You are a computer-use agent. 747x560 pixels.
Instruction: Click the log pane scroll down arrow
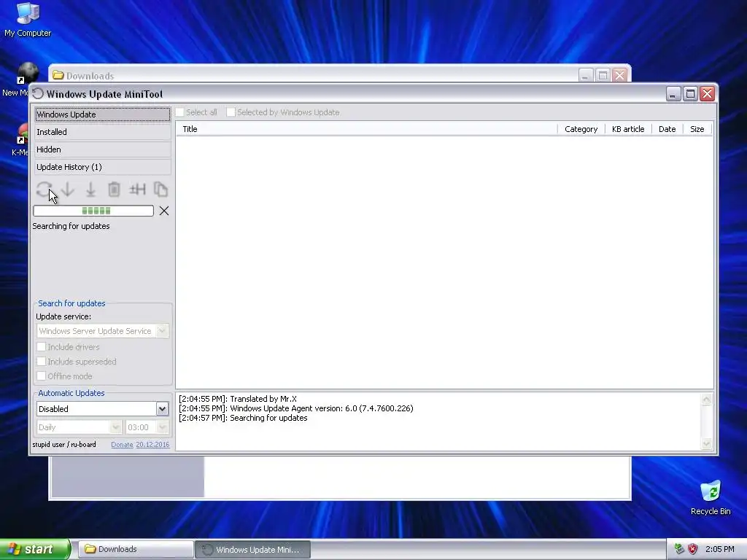(706, 443)
